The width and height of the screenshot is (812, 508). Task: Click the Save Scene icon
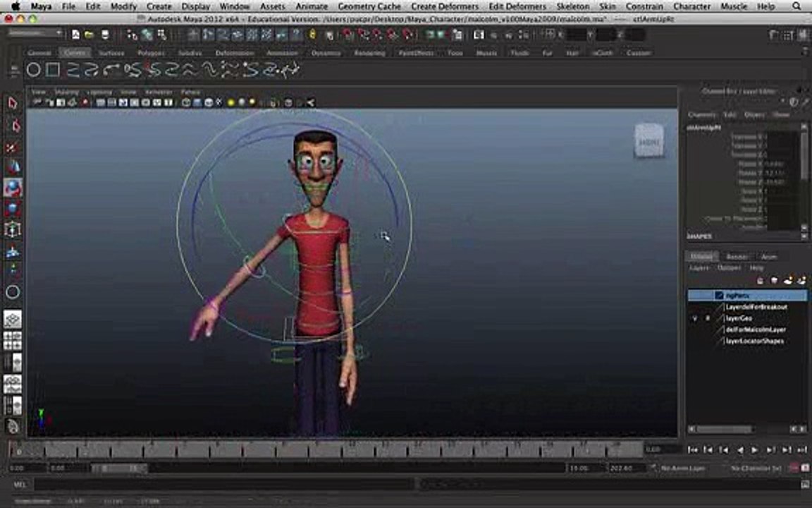[x=105, y=35]
